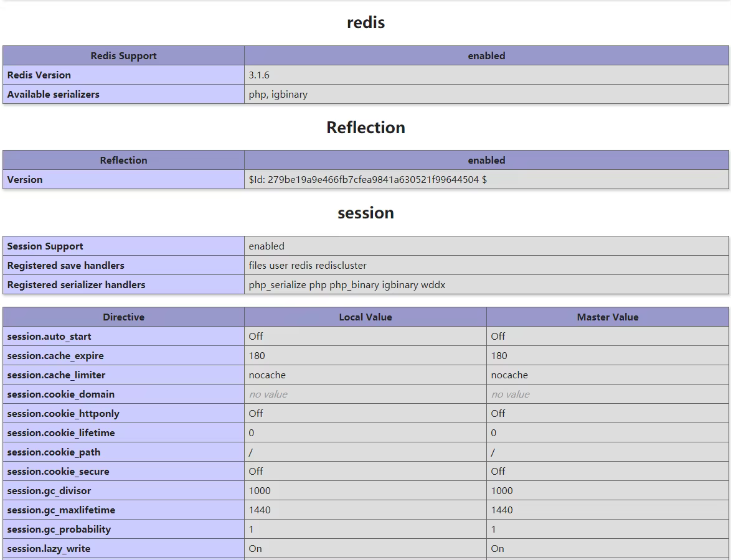Click the Directive column header
This screenshot has height=560, width=731.
coord(123,317)
